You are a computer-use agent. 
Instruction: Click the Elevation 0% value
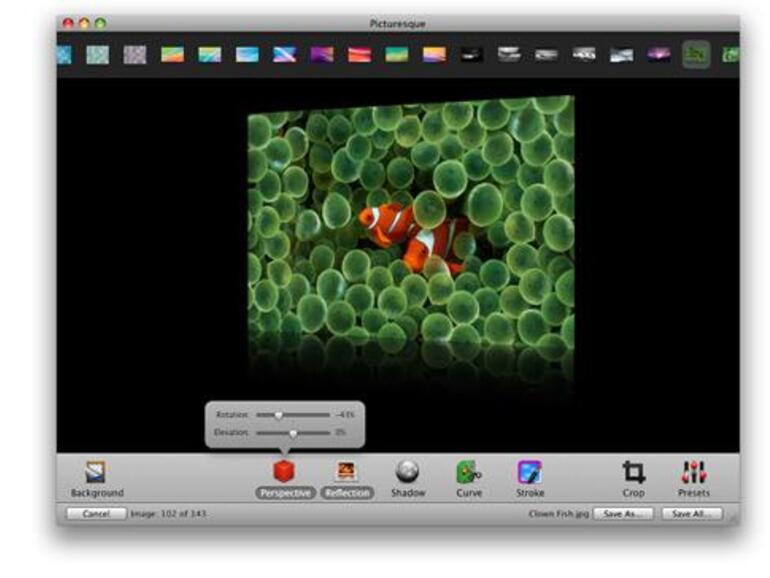pos(341,433)
